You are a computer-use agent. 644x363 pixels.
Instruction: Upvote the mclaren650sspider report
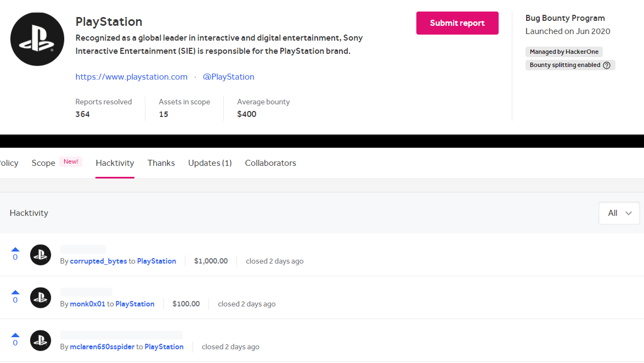15,335
